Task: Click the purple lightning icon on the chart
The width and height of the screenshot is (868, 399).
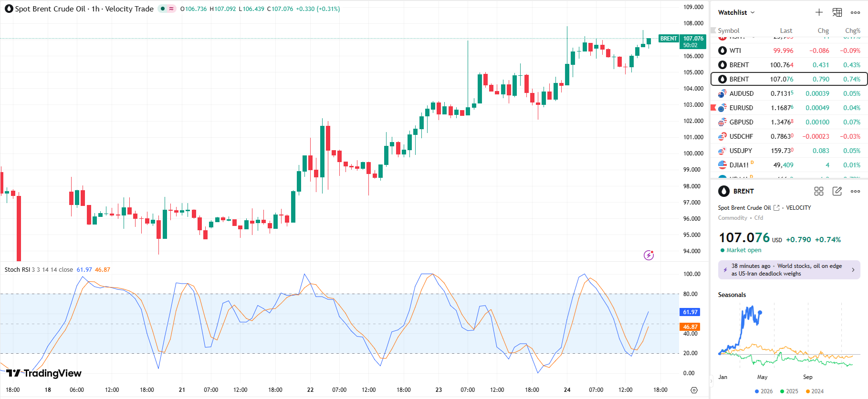Action: click(x=648, y=255)
